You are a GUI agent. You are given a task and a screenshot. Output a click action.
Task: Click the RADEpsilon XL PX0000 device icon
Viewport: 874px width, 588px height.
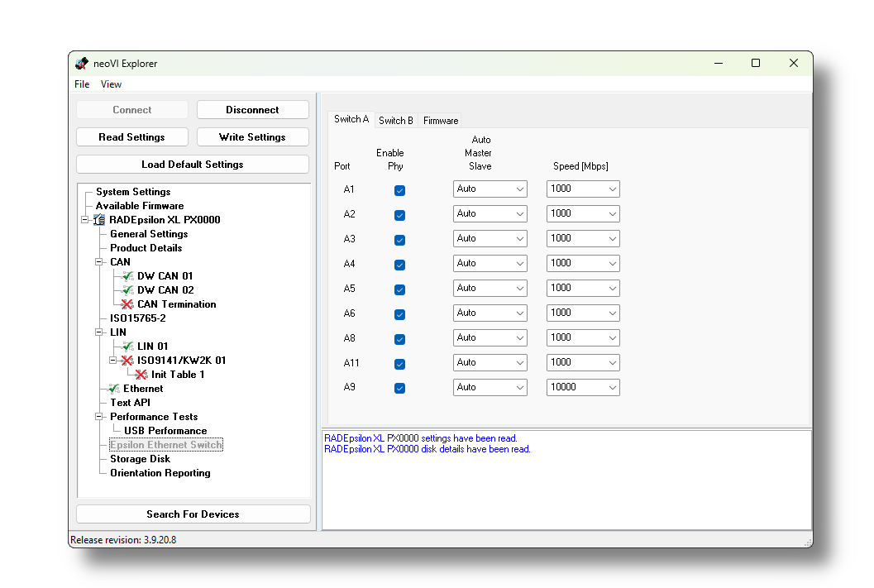[99, 220]
